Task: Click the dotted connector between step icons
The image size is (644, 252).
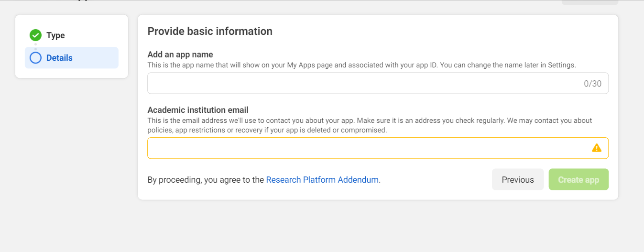Action: point(35,47)
